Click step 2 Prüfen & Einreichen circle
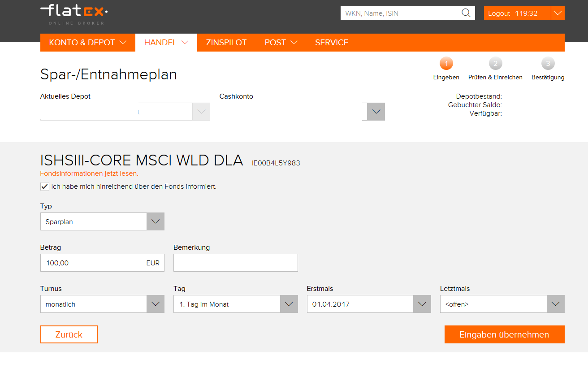This screenshot has height=377, width=588. click(495, 64)
